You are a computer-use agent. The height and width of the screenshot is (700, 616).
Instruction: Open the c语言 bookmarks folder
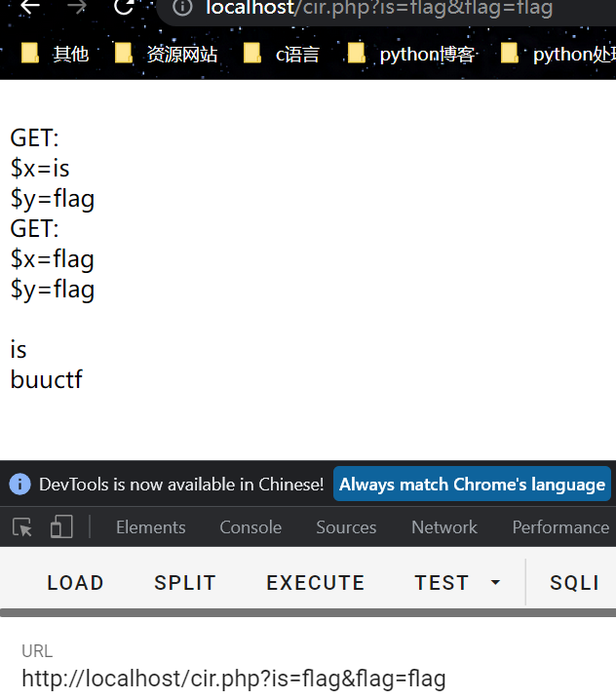pyautogui.click(x=282, y=54)
